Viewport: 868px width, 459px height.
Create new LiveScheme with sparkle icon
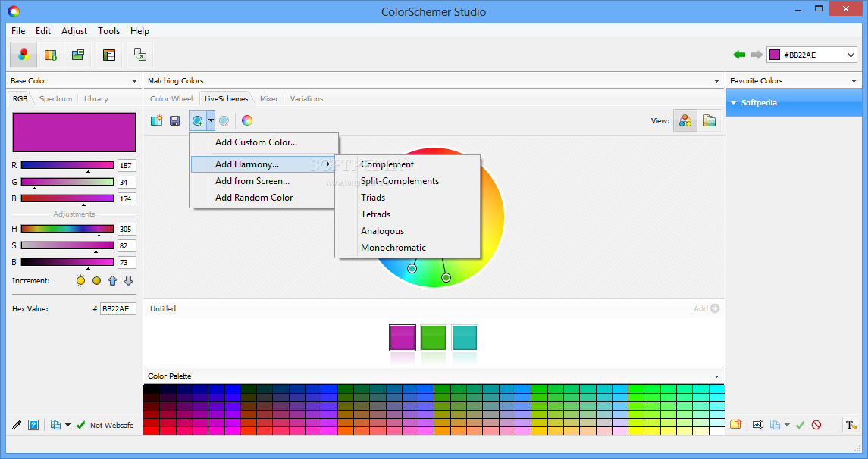tap(157, 120)
